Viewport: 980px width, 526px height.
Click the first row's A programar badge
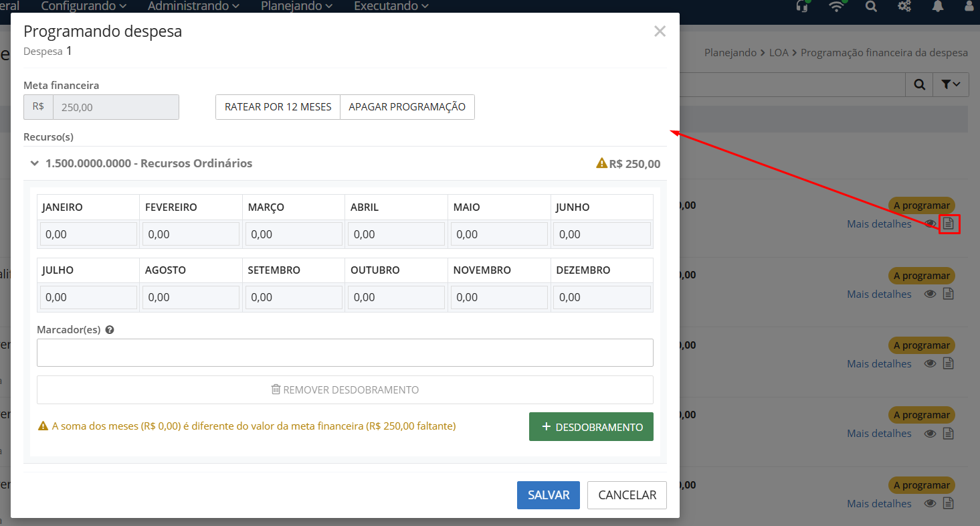tap(922, 205)
